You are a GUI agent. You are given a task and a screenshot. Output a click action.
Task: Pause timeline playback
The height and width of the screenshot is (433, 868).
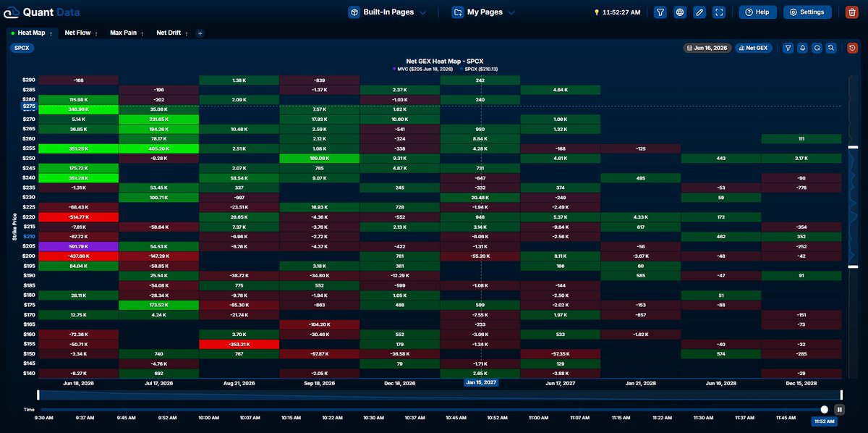click(840, 409)
